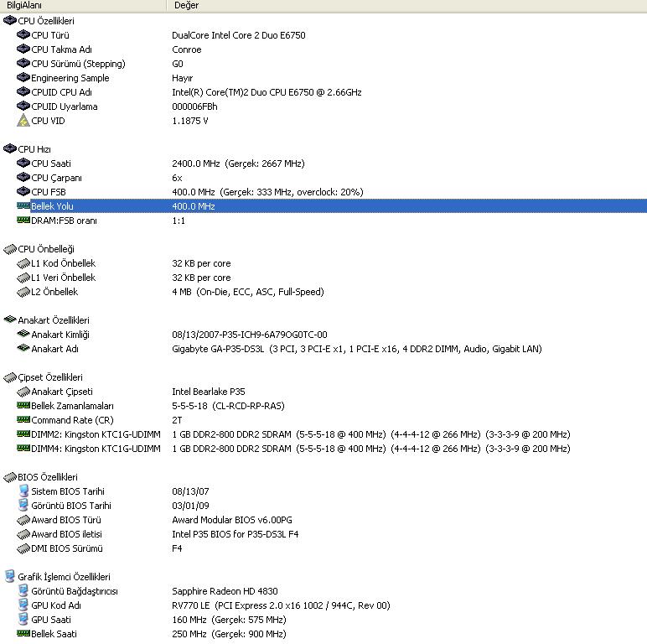Click the CPU Önbelleği group icon

pyautogui.click(x=9, y=249)
